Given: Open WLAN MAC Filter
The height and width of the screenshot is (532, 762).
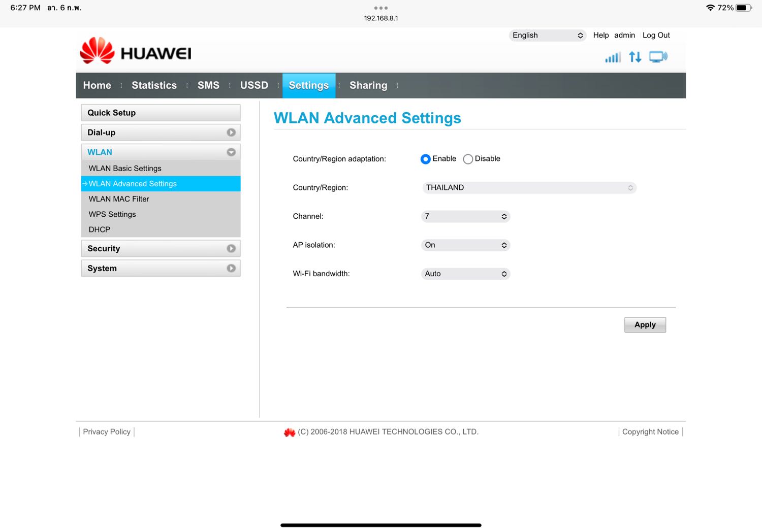Looking at the screenshot, I should pos(161,199).
